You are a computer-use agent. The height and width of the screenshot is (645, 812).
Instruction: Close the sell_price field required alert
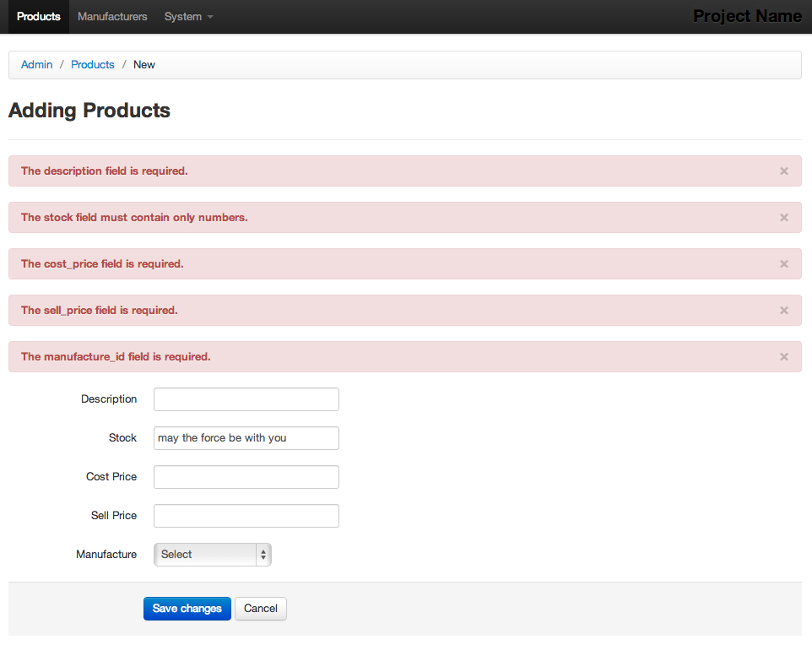pos(784,311)
